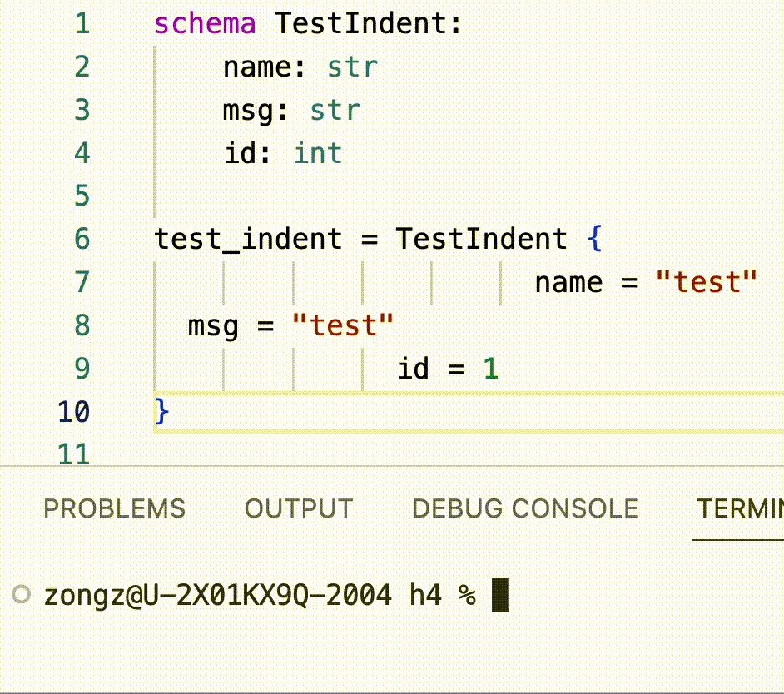Click the test_indent variable name

(x=249, y=239)
